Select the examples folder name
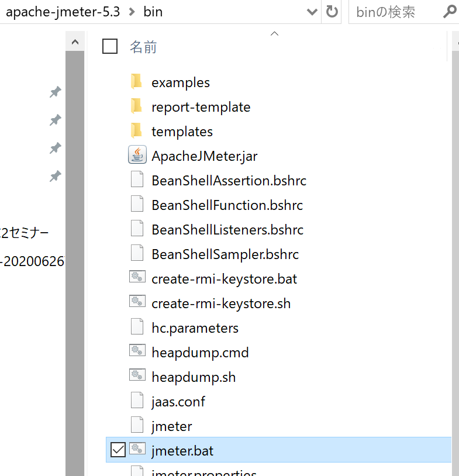459x476 pixels. pos(181,82)
